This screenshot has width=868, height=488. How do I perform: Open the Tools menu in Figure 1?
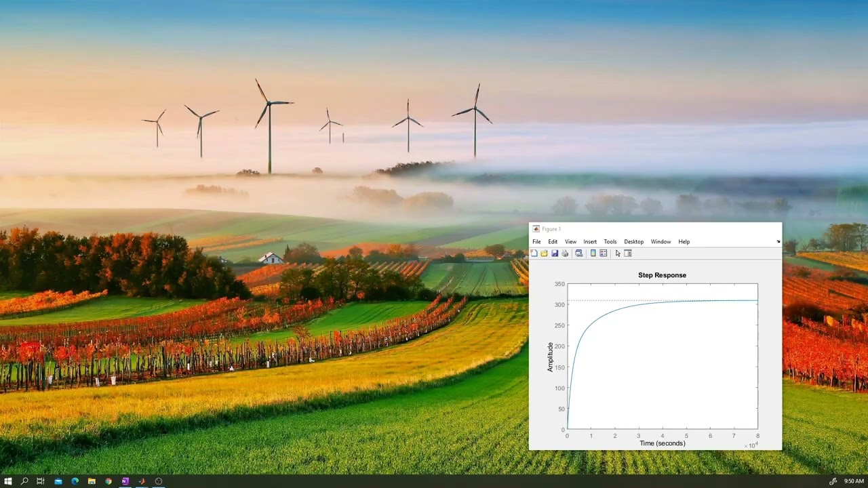tap(610, 242)
